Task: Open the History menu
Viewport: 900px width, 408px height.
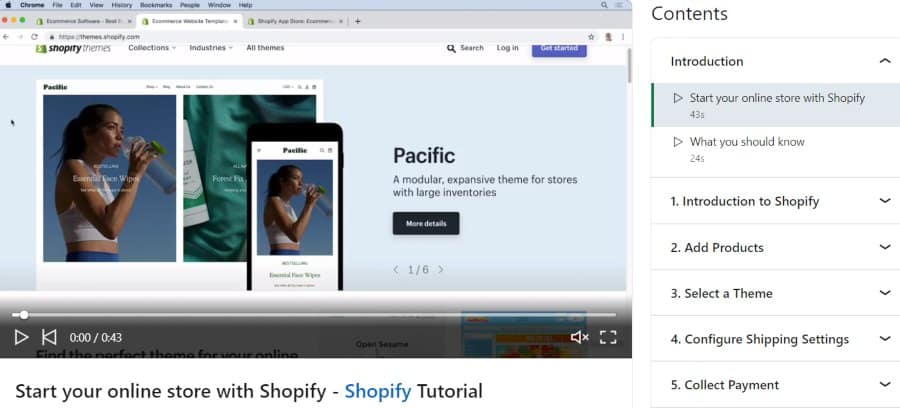Action: click(122, 5)
